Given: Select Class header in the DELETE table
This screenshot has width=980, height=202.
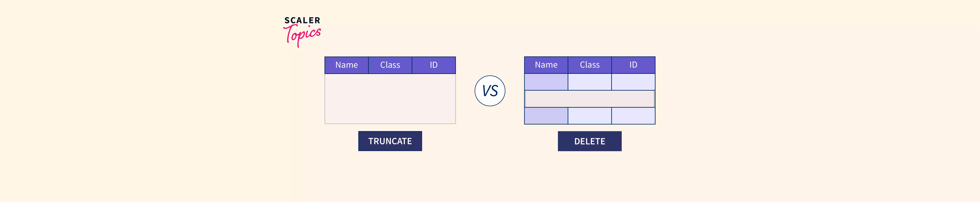Looking at the screenshot, I should click(x=590, y=65).
